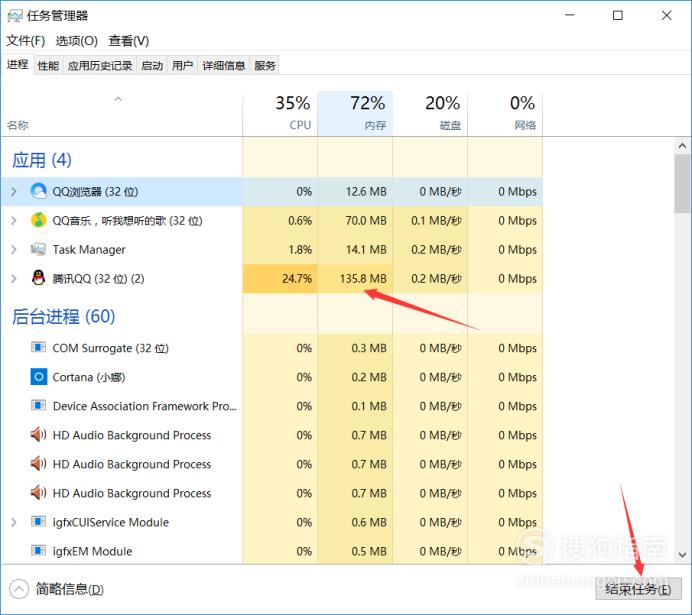The height and width of the screenshot is (615, 692).
Task: Click the Task Manager row icon
Action: coord(38,249)
